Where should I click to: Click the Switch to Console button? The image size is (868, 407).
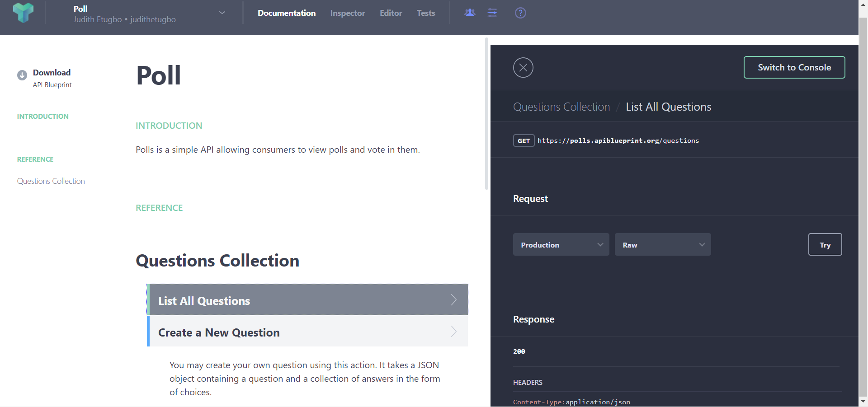pos(794,67)
